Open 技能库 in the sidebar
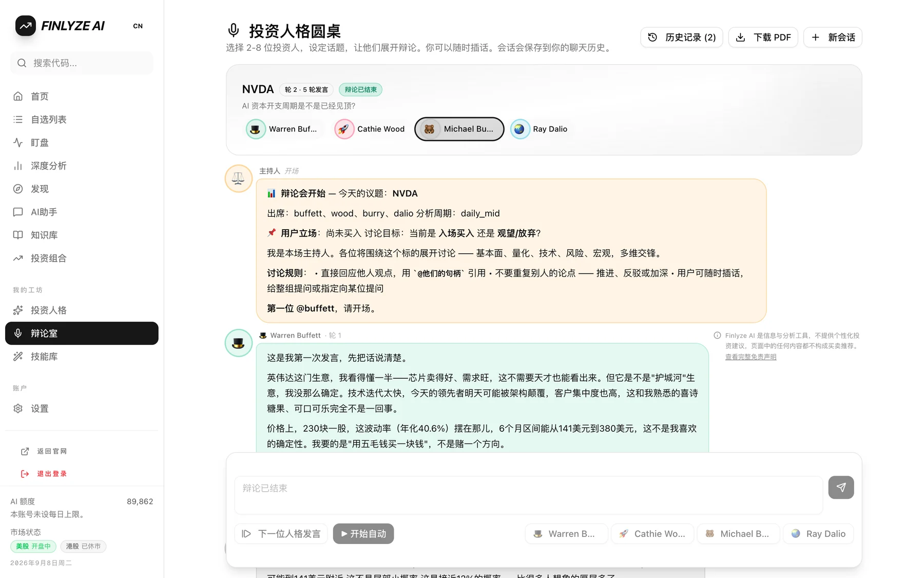The image size is (924, 578). pos(82,356)
